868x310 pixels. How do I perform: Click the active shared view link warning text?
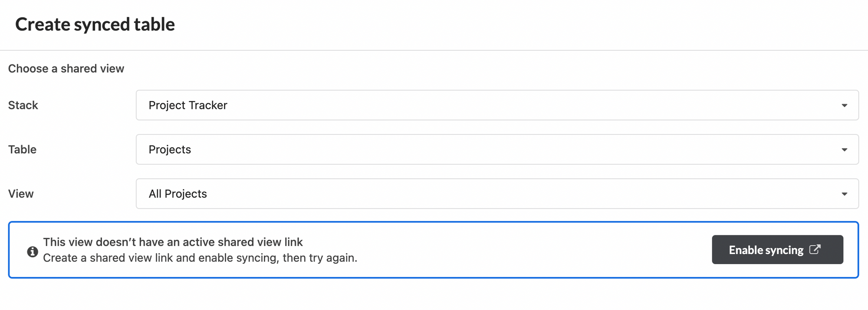174,242
